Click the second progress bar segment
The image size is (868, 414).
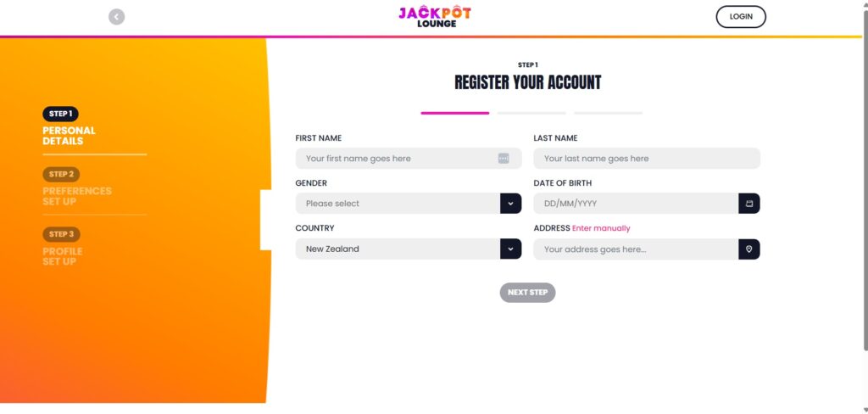coord(531,113)
